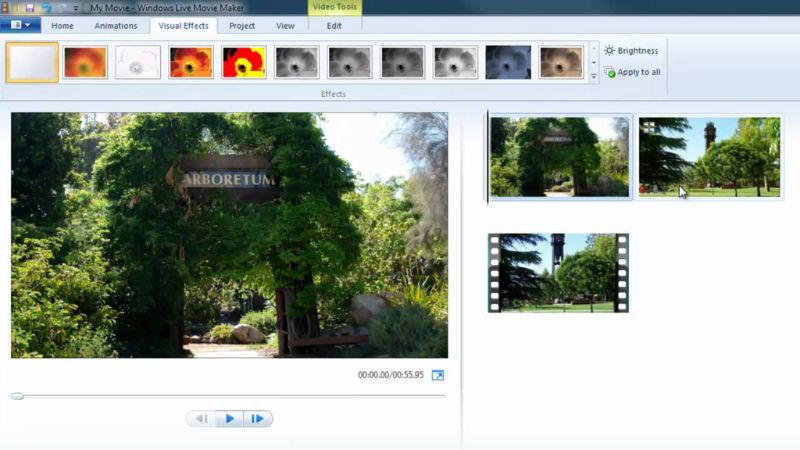This screenshot has width=800, height=450.
Task: Customize the Quick Access Toolbar dropdown
Action: (76, 8)
